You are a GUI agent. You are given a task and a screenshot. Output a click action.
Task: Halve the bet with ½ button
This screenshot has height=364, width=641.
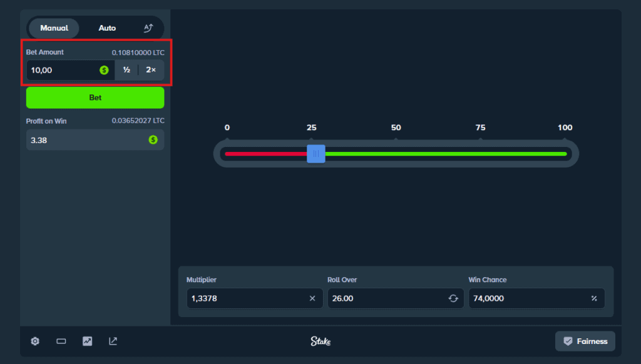[x=126, y=70]
